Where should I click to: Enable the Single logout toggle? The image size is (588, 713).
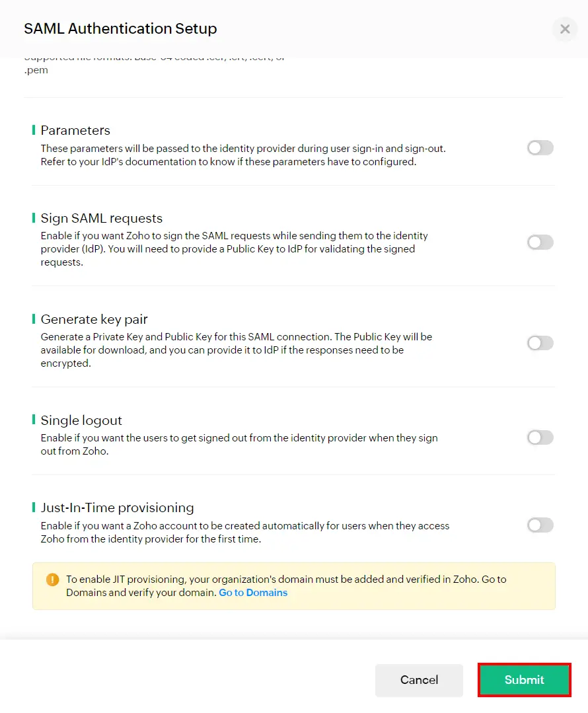tap(540, 437)
